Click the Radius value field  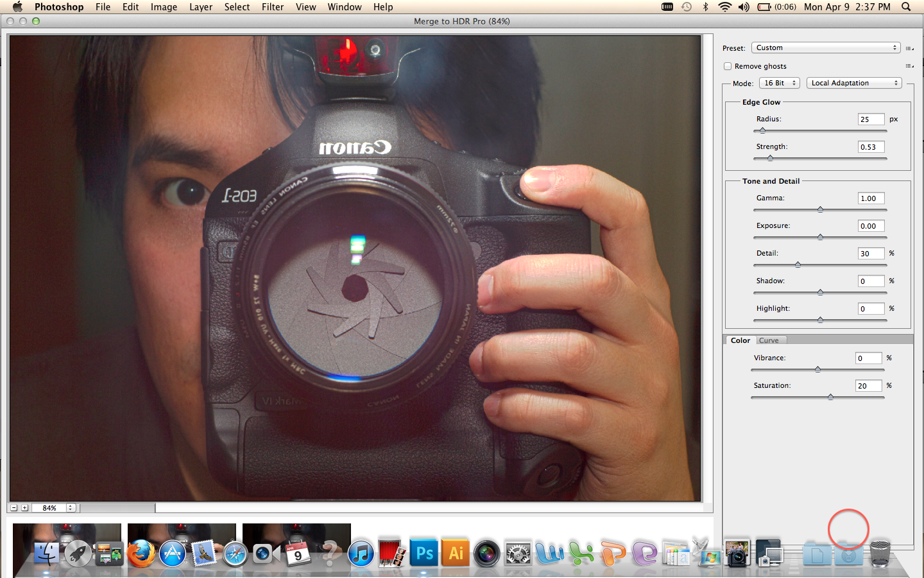[x=871, y=119]
